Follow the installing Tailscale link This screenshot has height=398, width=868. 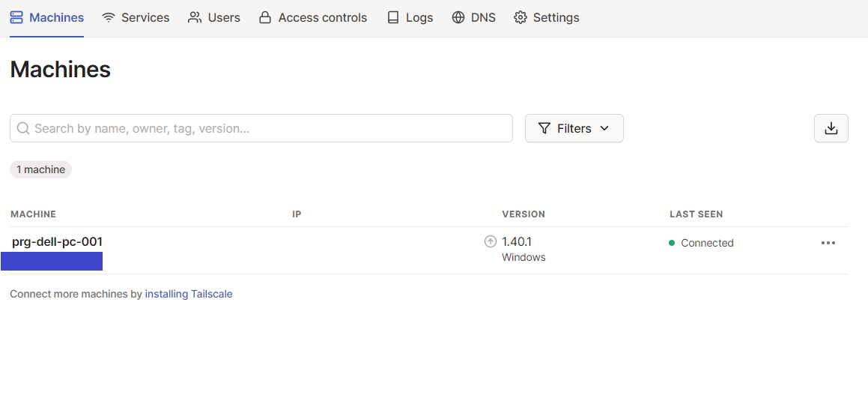[189, 294]
